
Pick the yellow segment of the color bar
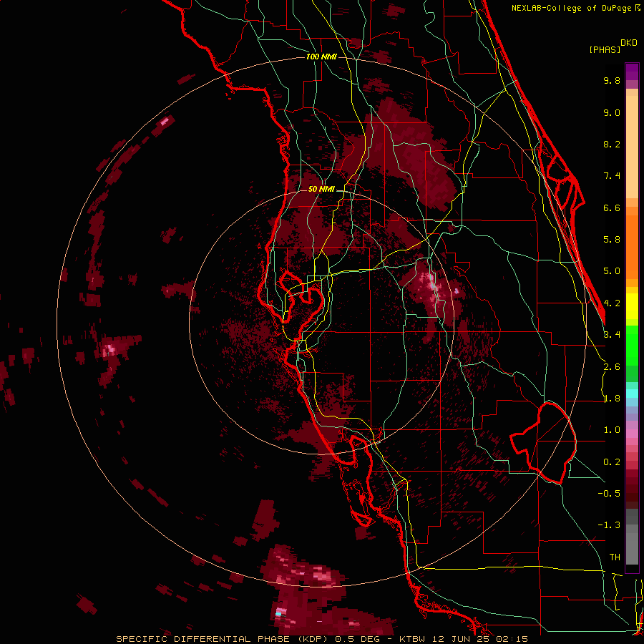tap(632, 306)
